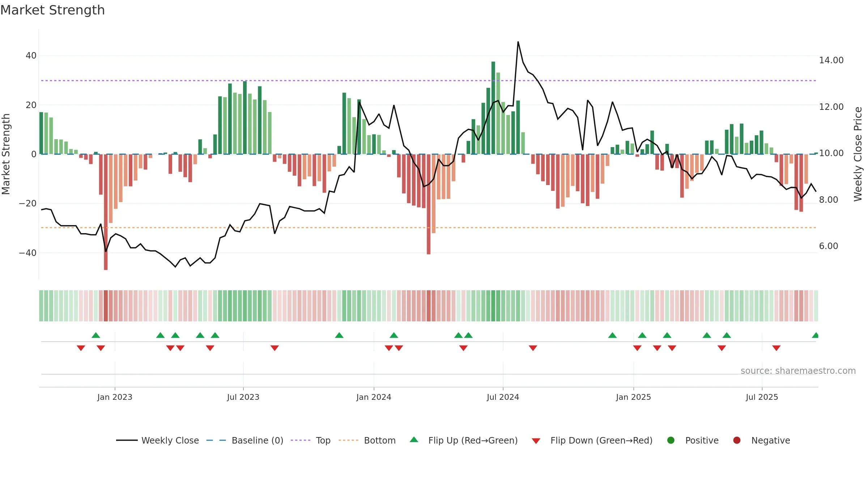Screen dimensions: 868x488
Task: Click the 14.00 price axis label
Action: (831, 60)
